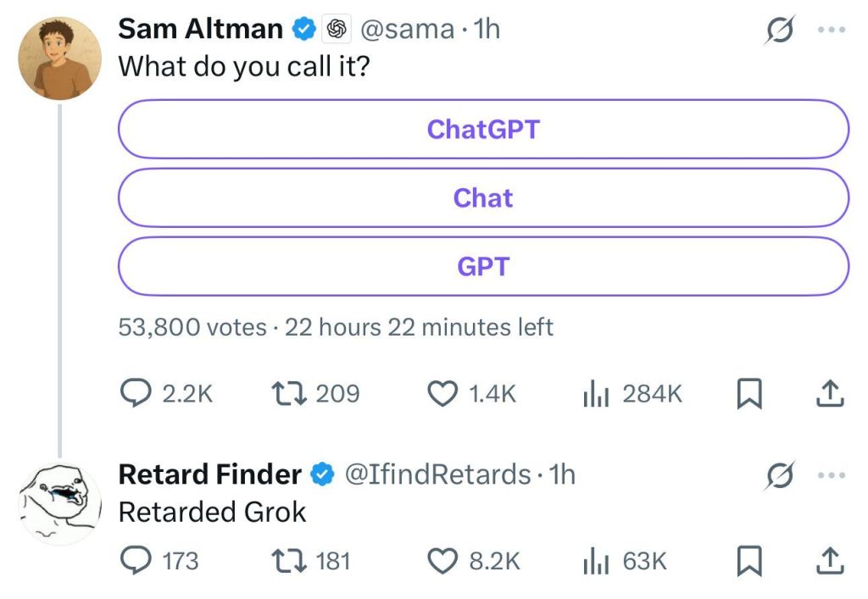The image size is (868, 599).
Task: Vote for the Chat poll option
Action: point(483,198)
